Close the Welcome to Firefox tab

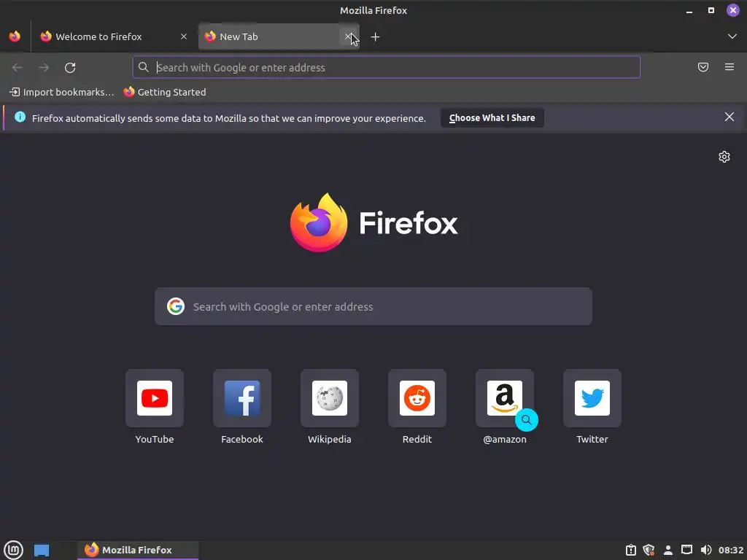click(184, 36)
